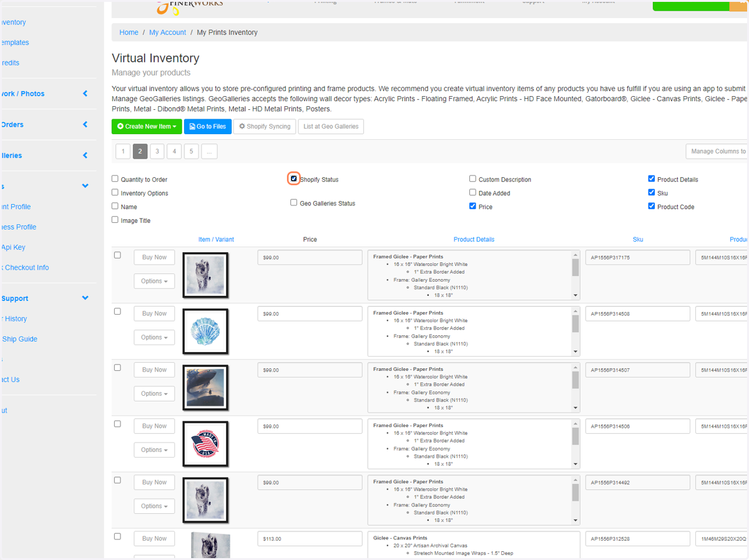
Task: Open the Checkout Info sidebar link
Action: (x=24, y=267)
